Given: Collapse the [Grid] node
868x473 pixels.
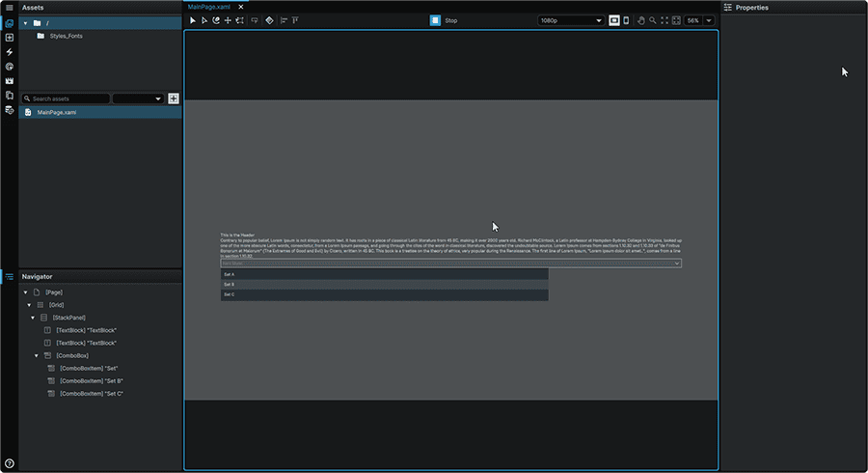Looking at the screenshot, I should pyautogui.click(x=29, y=305).
